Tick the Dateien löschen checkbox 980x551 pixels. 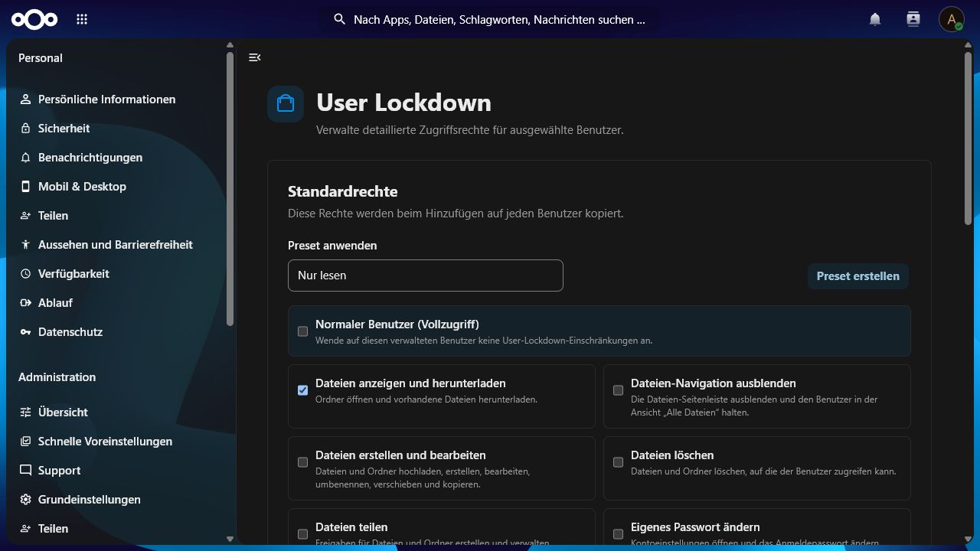[618, 462]
